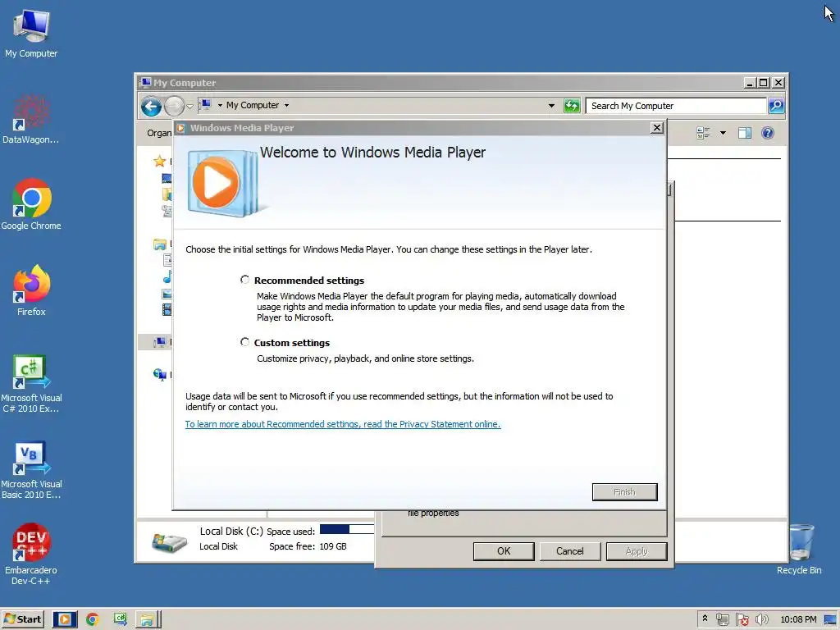Open the Recycle Bin
The image size is (840, 630).
800,550
